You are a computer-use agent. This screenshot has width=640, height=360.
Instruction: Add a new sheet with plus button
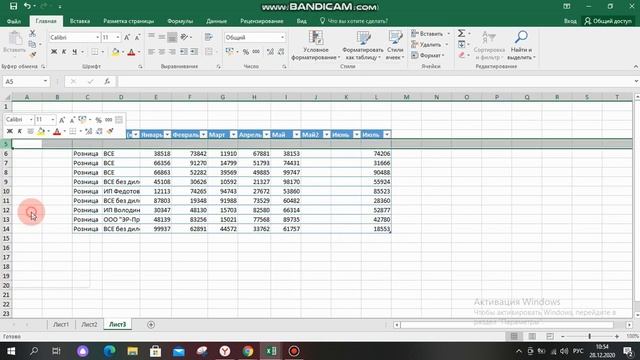pos(151,324)
